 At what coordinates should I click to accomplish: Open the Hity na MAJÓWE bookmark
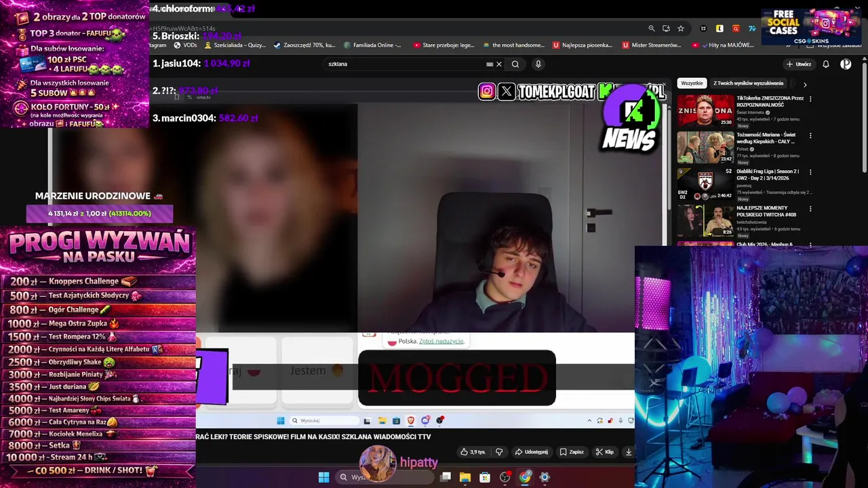coord(723,45)
